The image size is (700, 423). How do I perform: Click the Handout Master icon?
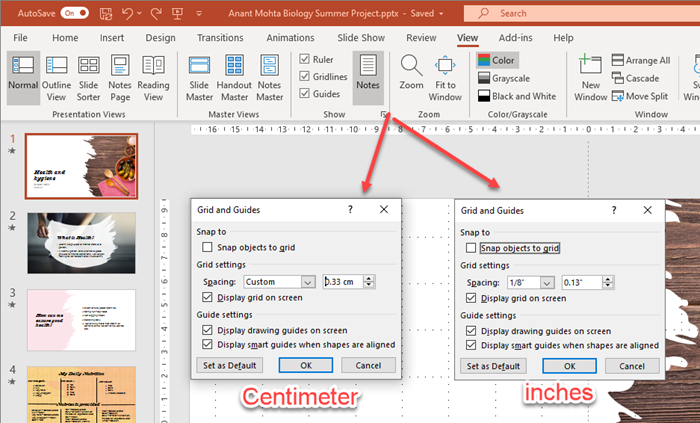[x=235, y=76]
